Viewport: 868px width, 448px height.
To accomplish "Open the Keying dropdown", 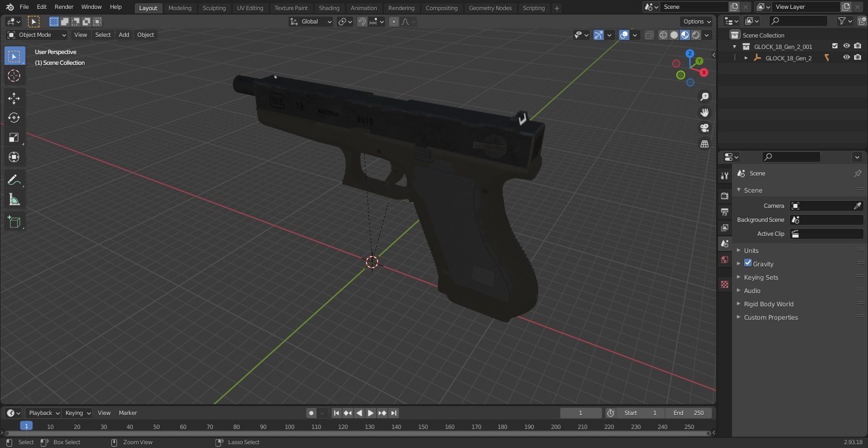I will [x=78, y=413].
